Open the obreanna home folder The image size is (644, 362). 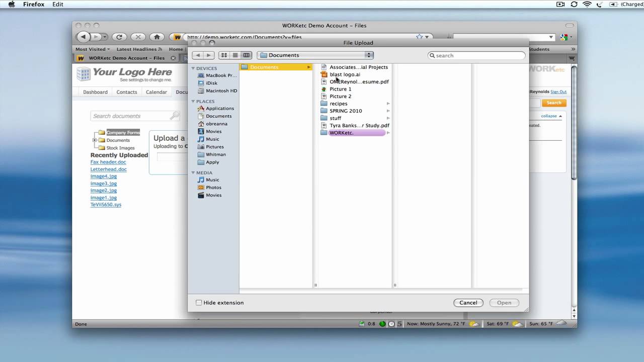pos(212,124)
